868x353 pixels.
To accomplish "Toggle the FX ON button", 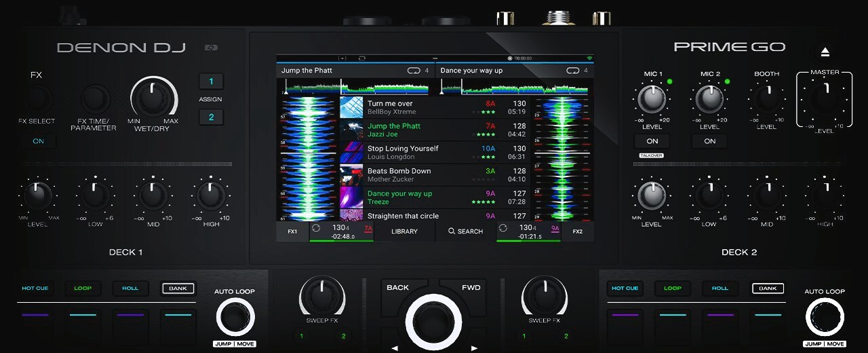I will point(38,141).
